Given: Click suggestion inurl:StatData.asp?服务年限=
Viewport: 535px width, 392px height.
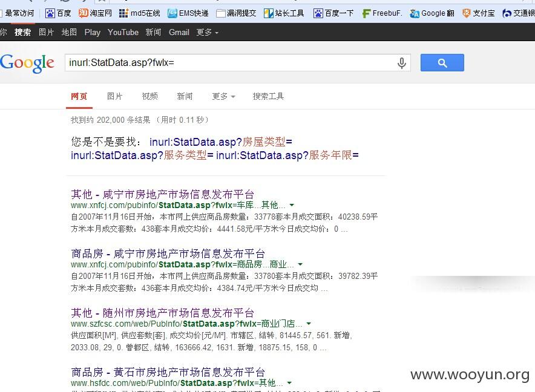Looking at the screenshot, I should tap(287, 155).
